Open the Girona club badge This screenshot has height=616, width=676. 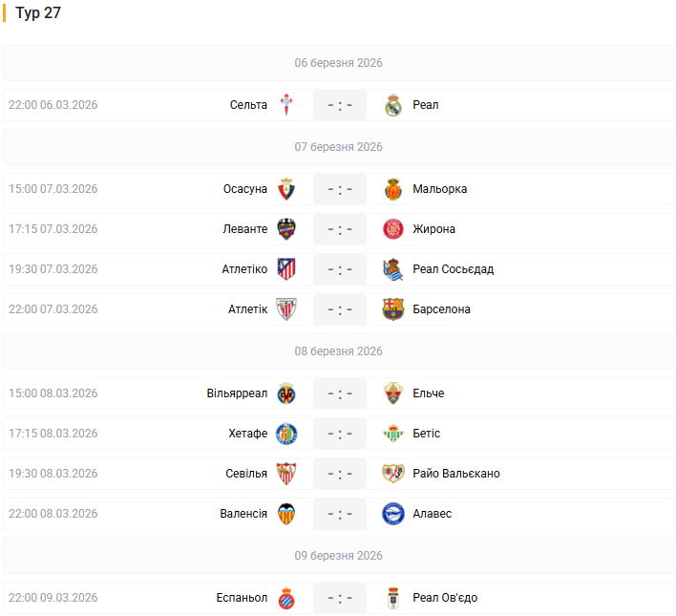pyautogui.click(x=393, y=229)
